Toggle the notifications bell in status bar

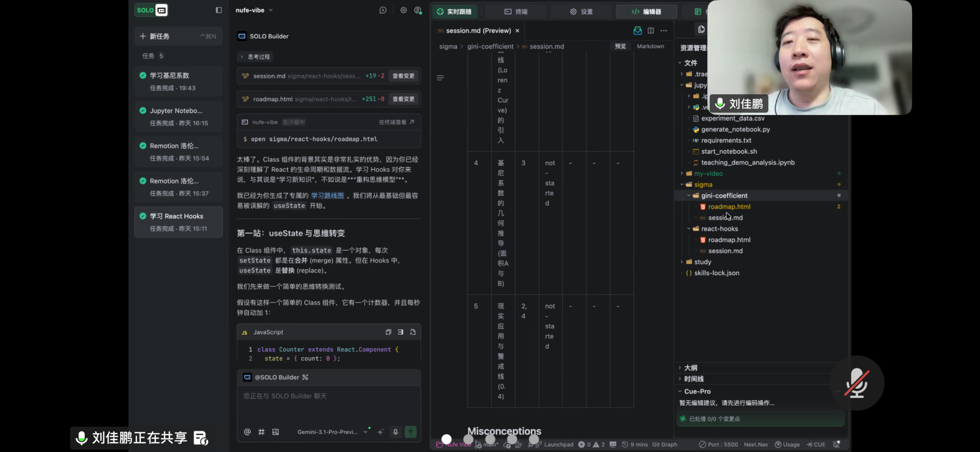coord(836,444)
